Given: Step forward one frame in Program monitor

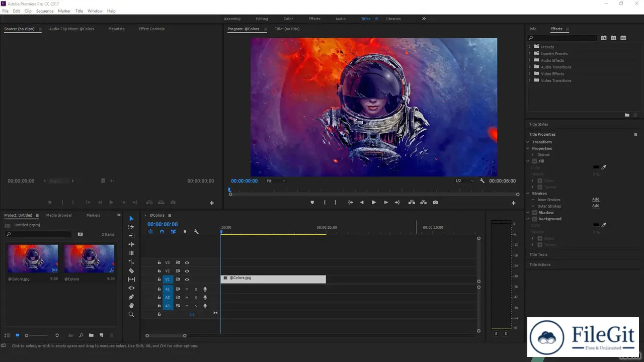Looking at the screenshot, I should pyautogui.click(x=386, y=203).
